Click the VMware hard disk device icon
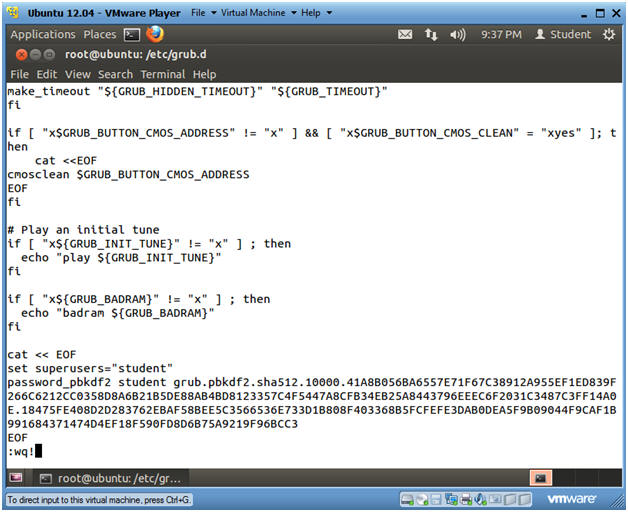Viewport: 628px width, 512px height. click(408, 500)
